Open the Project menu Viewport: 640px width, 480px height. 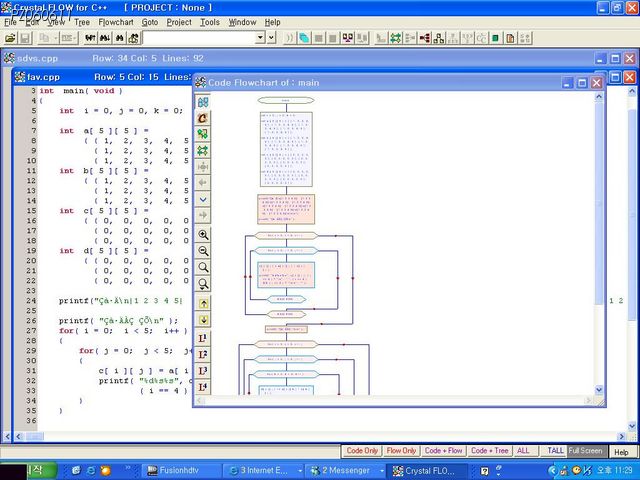179,22
